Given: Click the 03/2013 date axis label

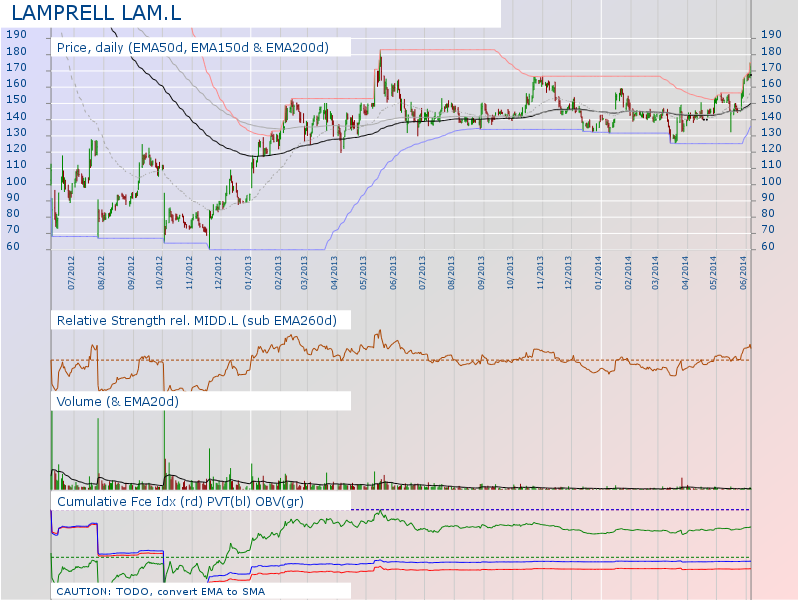Looking at the screenshot, I should 304,273.
